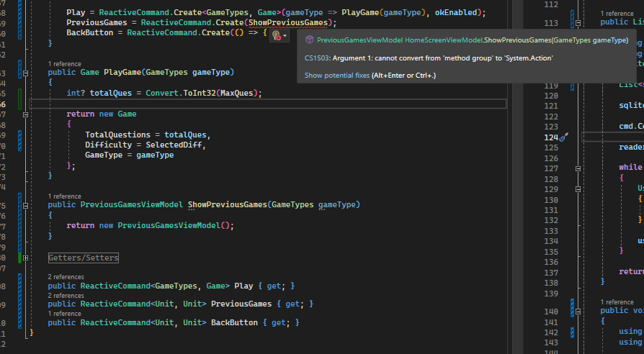Click the while keyword in right pane
644x354 pixels.
tap(630, 168)
